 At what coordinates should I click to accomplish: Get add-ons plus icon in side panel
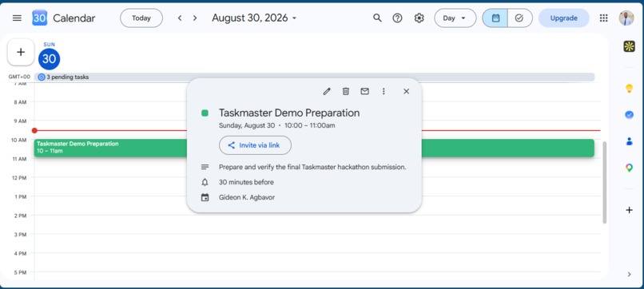[629, 210]
